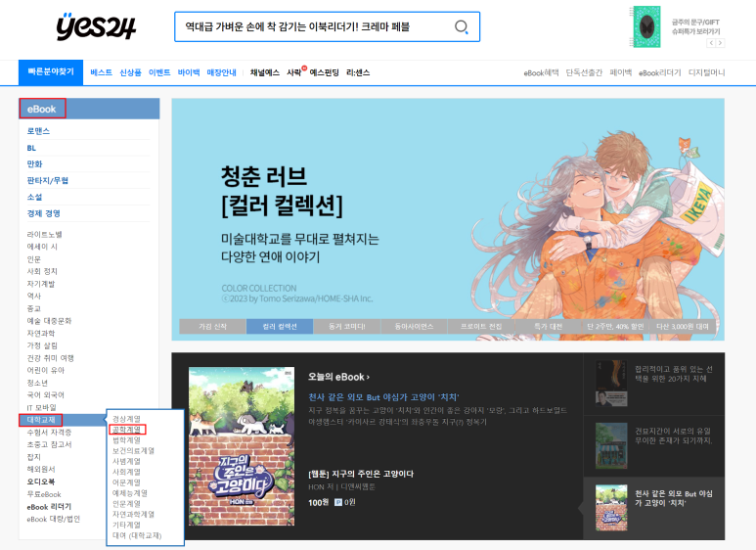Show next gift banner with right arrow
The width and height of the screenshot is (756, 550).
click(x=720, y=43)
